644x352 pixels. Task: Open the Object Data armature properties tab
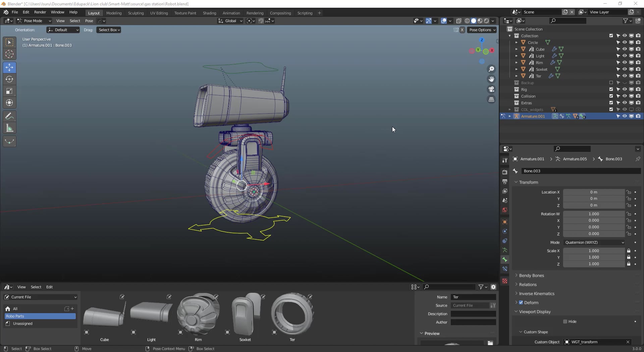pos(505,250)
